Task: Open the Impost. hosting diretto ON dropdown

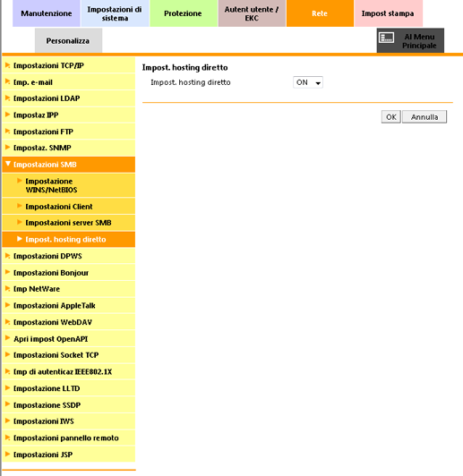Action: (x=308, y=82)
